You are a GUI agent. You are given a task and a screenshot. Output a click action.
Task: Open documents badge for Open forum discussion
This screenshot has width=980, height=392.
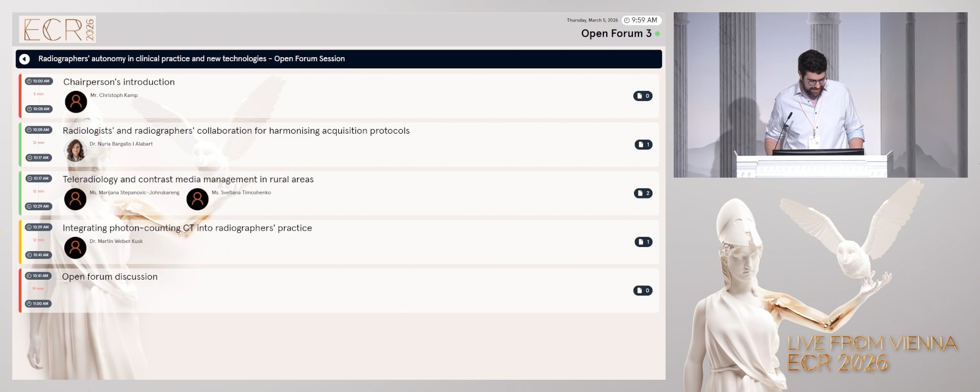(643, 290)
